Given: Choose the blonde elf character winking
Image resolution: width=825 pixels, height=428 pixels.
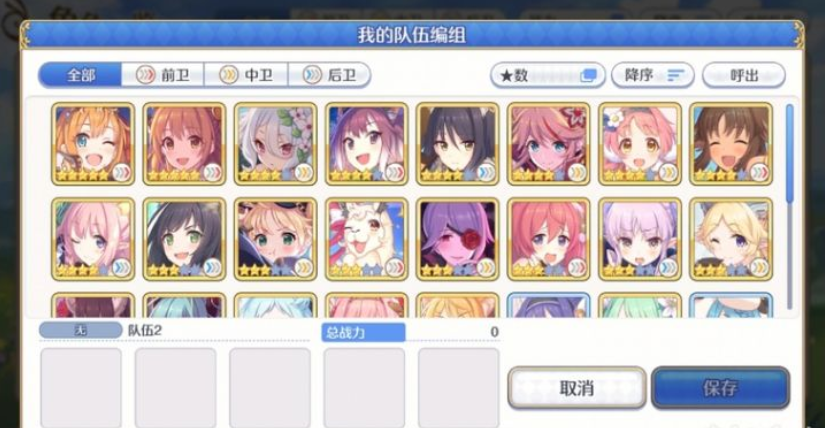Looking at the screenshot, I should coord(731,239).
